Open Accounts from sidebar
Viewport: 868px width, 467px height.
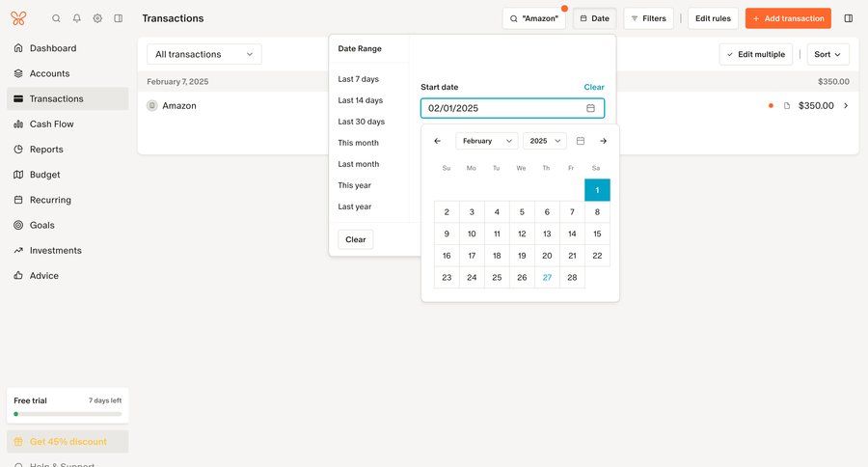pos(68,73)
